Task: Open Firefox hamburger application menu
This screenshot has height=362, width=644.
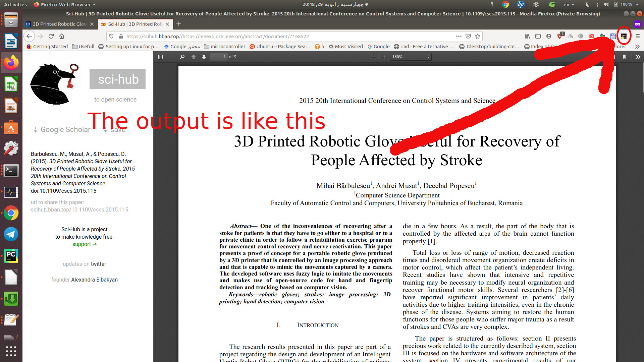Action: [x=638, y=36]
